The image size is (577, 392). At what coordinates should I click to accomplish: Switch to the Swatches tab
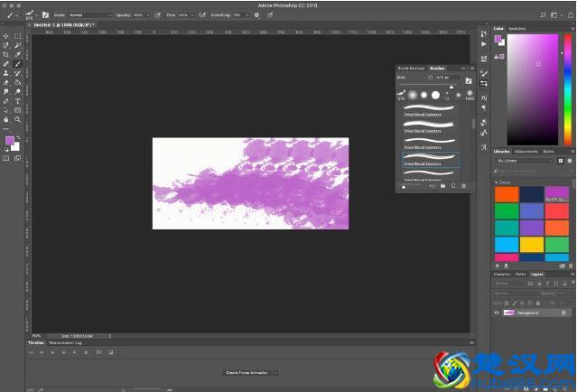point(517,29)
